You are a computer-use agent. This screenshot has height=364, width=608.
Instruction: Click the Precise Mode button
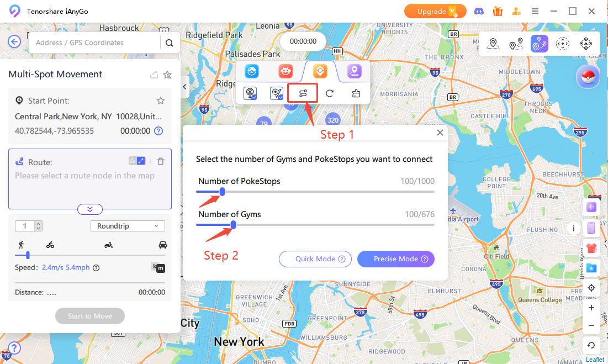[x=395, y=259]
